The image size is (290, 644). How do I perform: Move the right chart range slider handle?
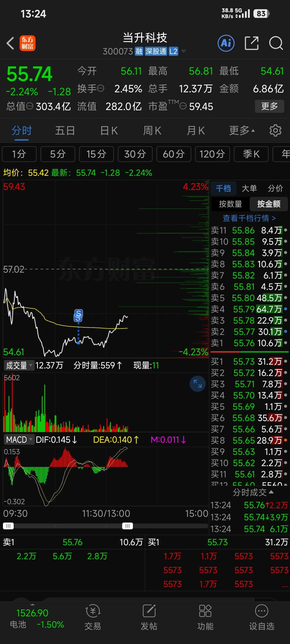point(128,526)
